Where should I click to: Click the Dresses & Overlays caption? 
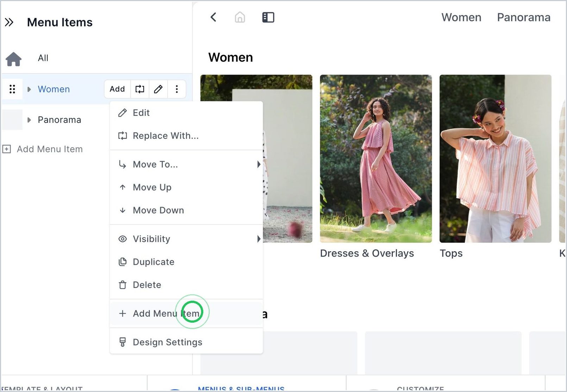point(367,253)
